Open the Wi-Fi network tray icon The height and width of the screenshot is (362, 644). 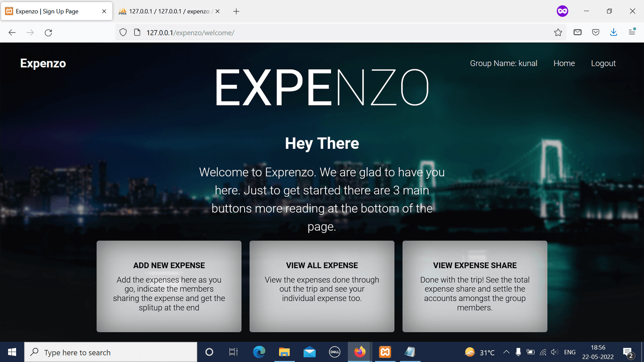(x=543, y=352)
